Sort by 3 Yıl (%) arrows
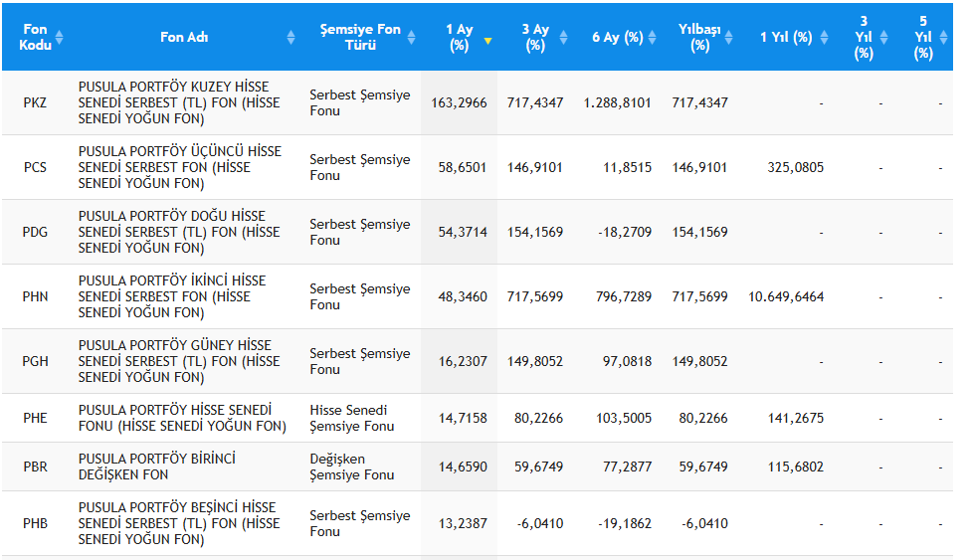The width and height of the screenshot is (970, 560). click(884, 37)
